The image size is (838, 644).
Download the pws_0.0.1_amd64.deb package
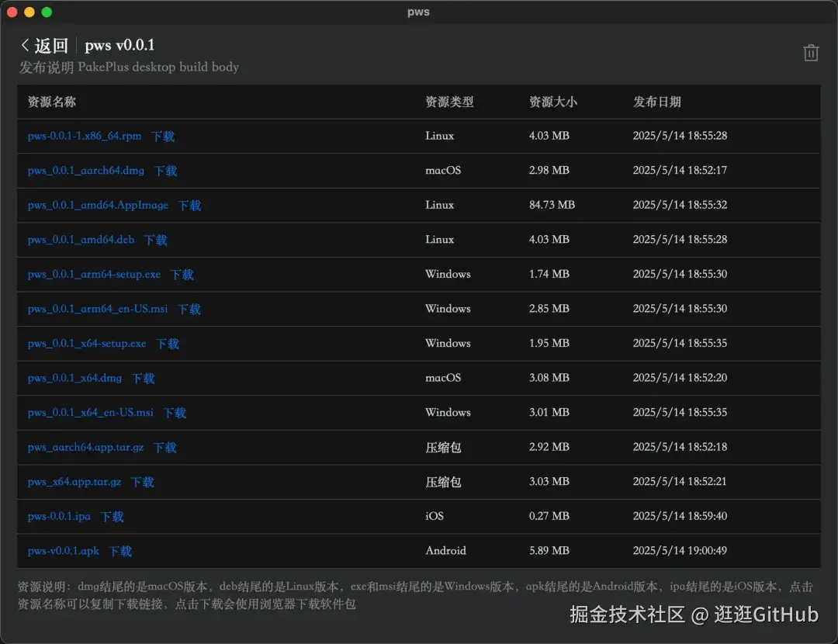click(x=154, y=240)
